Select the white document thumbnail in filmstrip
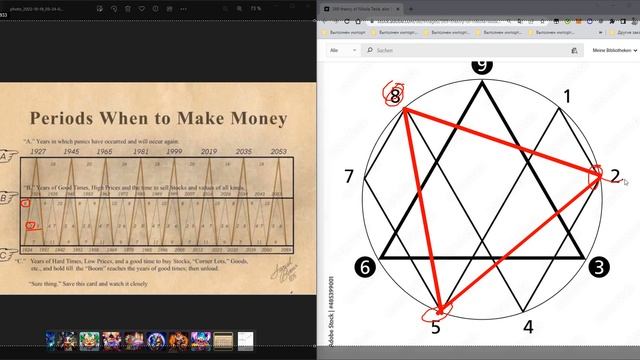Viewport: 640px width, 360px height. 245,341
